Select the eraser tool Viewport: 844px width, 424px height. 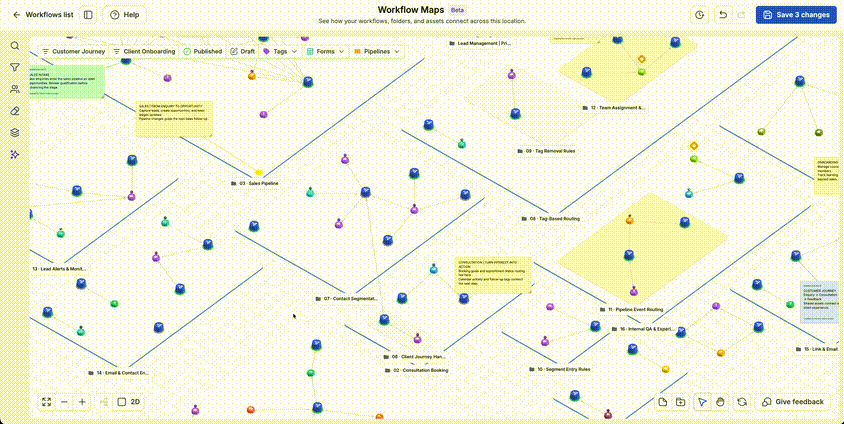pos(15,111)
